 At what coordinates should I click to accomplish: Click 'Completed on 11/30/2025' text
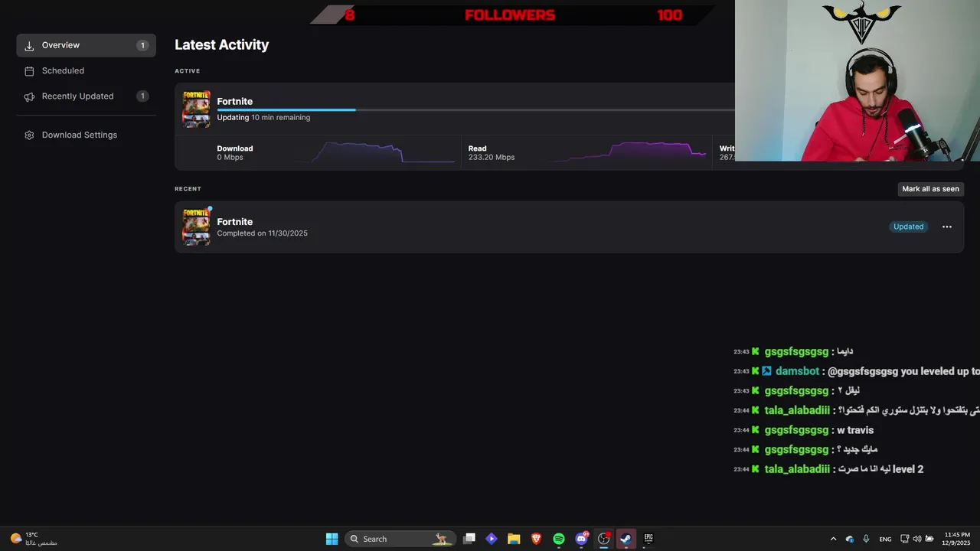point(262,233)
